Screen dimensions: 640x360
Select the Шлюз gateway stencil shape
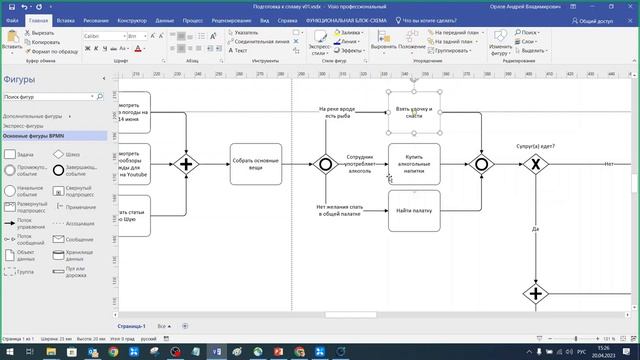(66, 154)
